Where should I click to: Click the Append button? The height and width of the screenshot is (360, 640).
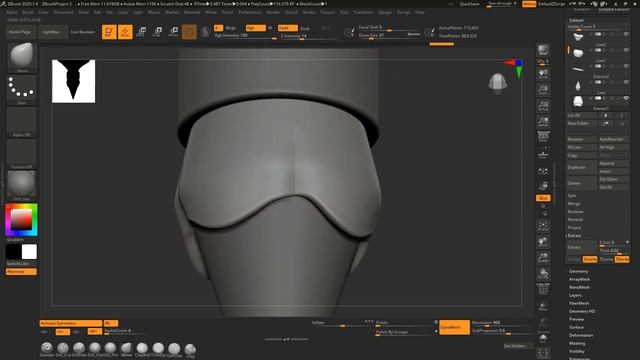[613, 163]
